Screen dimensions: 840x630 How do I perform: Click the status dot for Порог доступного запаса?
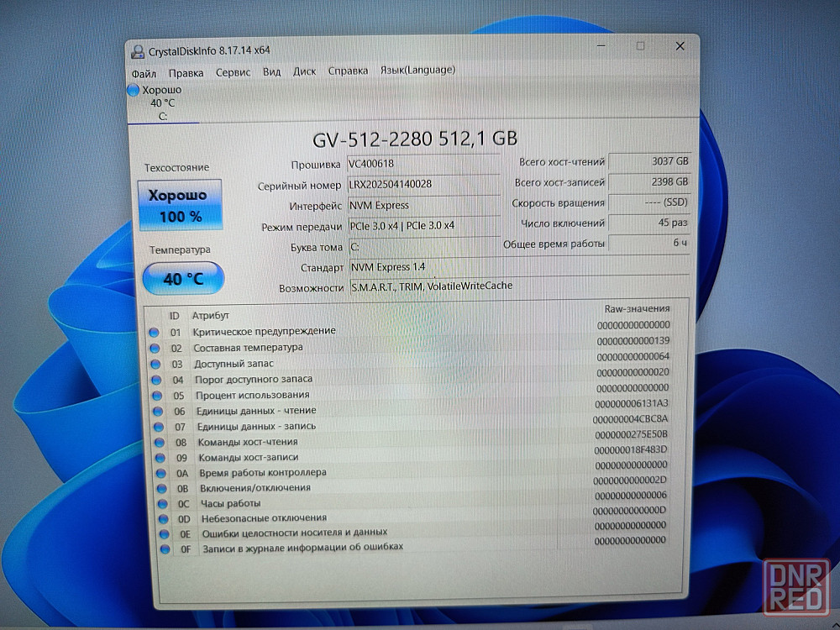coord(156,380)
